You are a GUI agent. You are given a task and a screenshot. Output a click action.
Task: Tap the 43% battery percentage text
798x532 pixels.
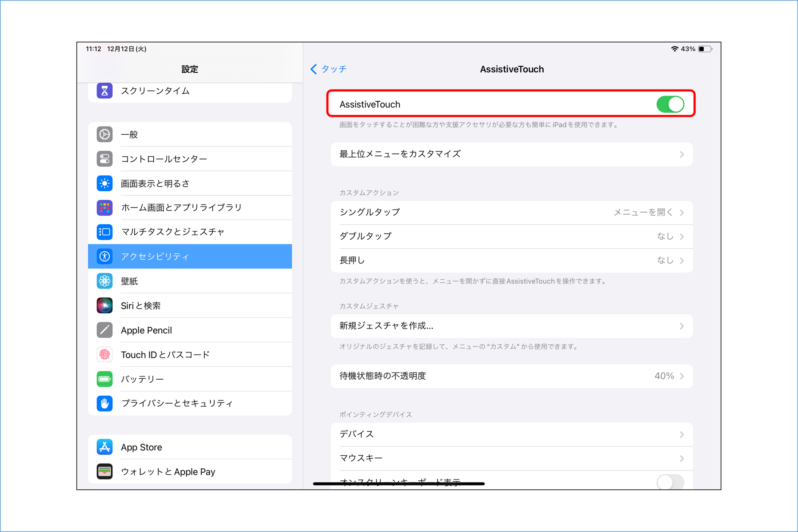[688, 49]
